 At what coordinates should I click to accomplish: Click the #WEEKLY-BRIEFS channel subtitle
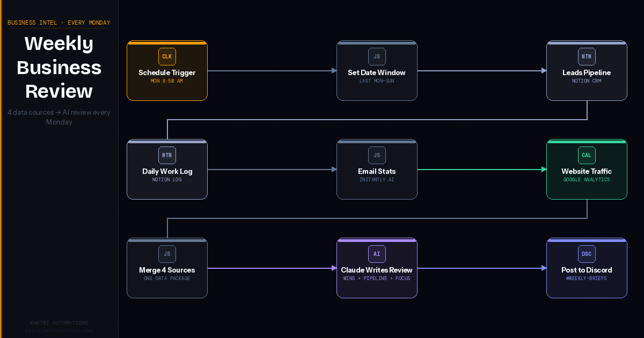coord(587,278)
